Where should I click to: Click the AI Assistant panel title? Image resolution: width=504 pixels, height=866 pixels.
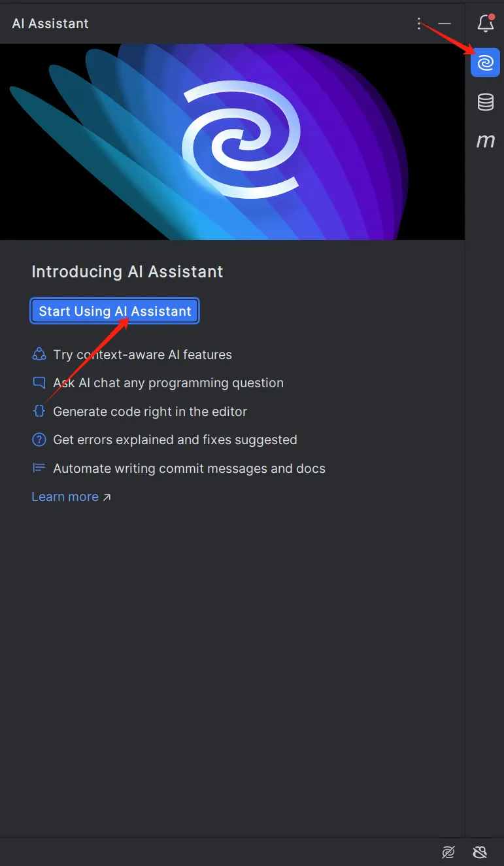pos(50,24)
